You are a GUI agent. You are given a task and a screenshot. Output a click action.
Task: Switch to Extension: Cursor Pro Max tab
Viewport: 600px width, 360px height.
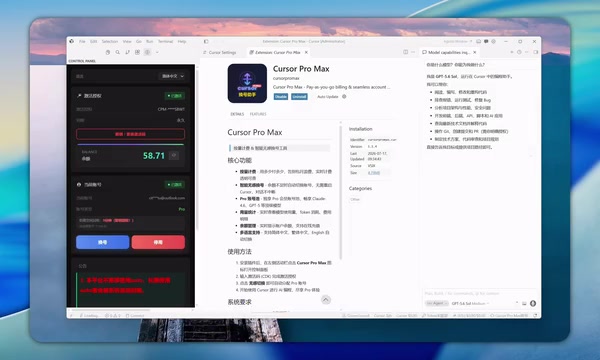pos(277,52)
